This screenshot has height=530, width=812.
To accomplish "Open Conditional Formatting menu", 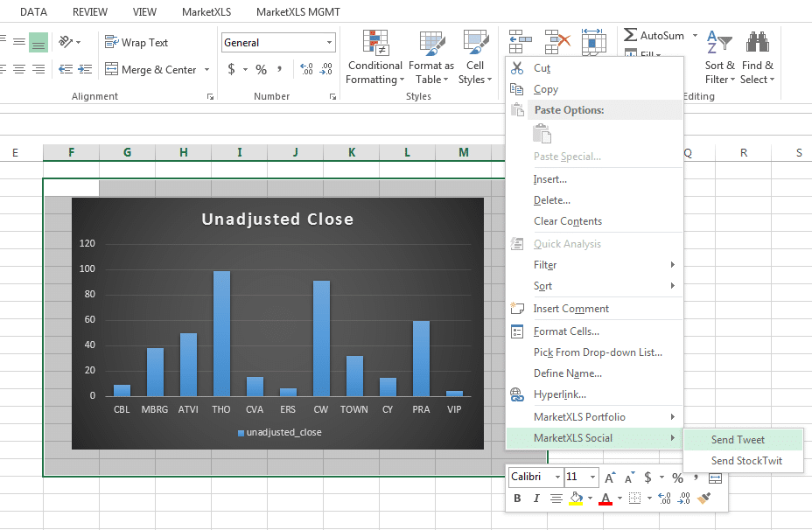I will [x=374, y=58].
